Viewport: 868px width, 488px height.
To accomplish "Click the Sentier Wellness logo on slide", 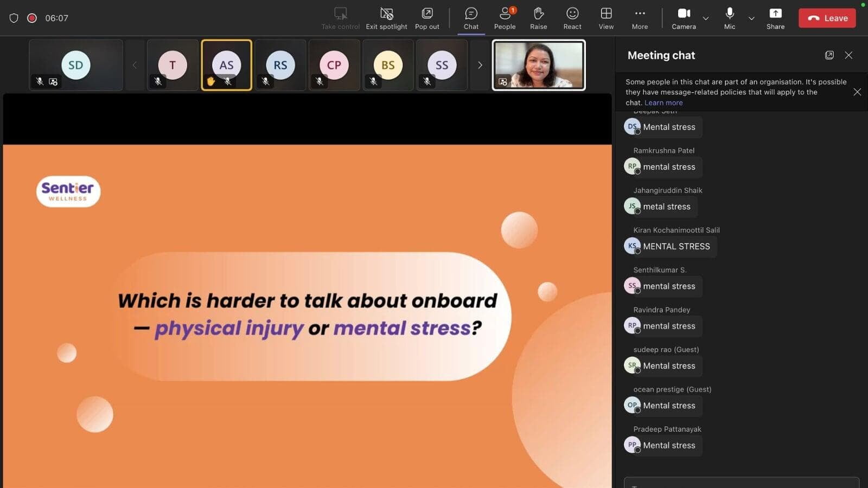I will 68,191.
